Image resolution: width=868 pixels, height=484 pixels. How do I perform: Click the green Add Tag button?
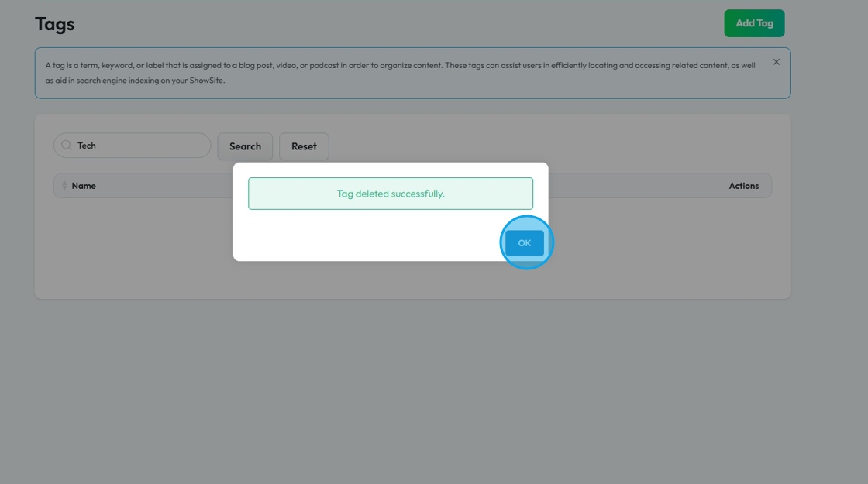click(x=754, y=23)
